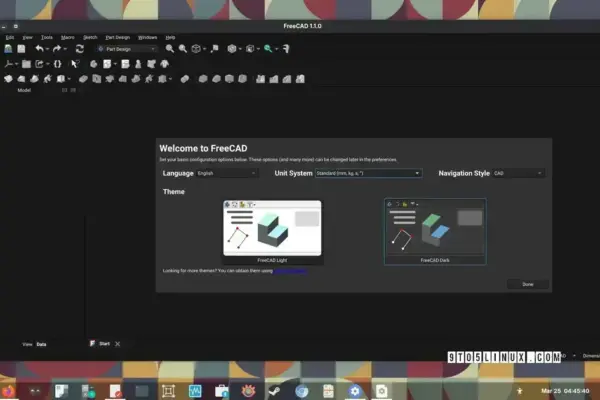Select the Chamfer tool icon
The image size is (600, 400).
[x=216, y=79]
